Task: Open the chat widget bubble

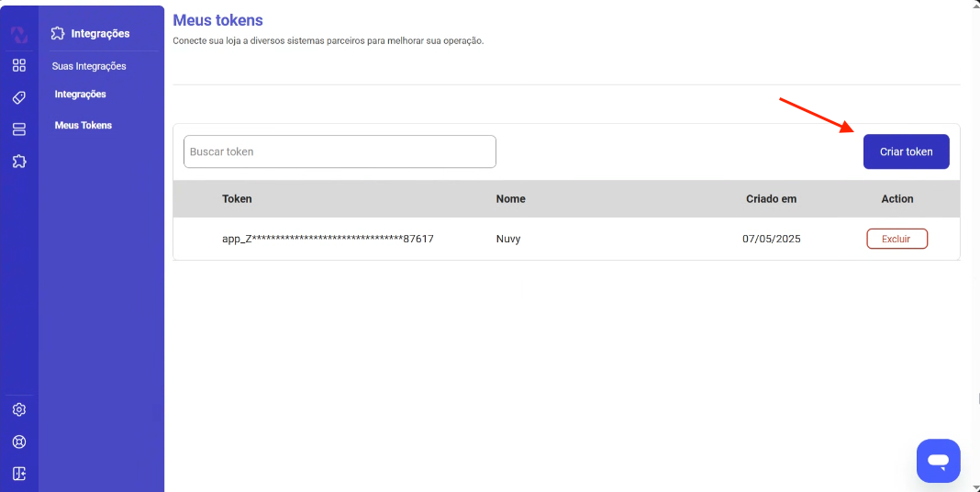Action: 938,460
